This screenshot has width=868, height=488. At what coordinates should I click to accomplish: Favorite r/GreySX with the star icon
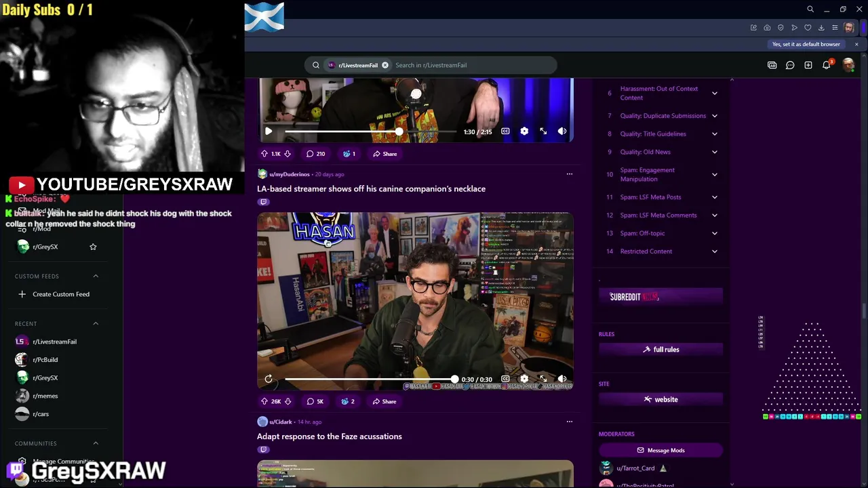click(x=93, y=247)
